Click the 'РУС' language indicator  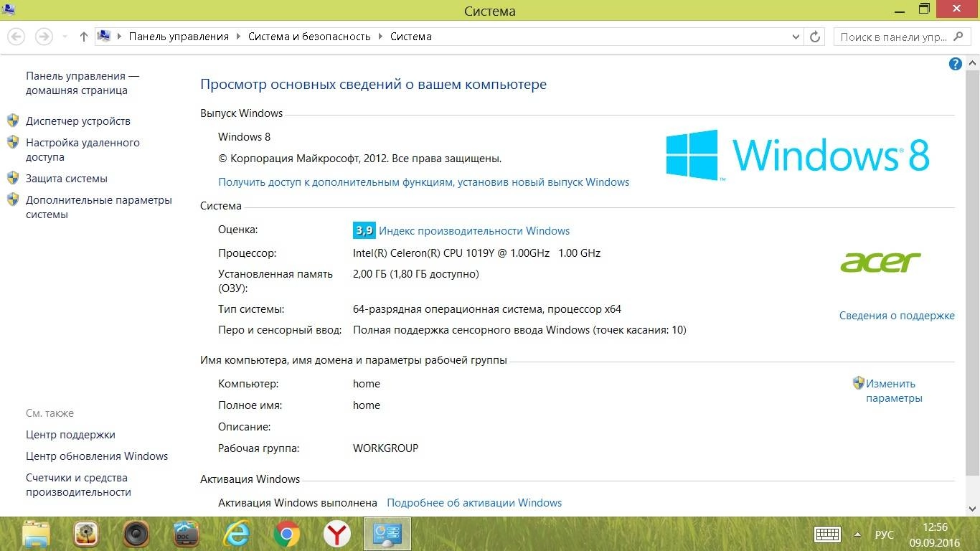(x=885, y=535)
